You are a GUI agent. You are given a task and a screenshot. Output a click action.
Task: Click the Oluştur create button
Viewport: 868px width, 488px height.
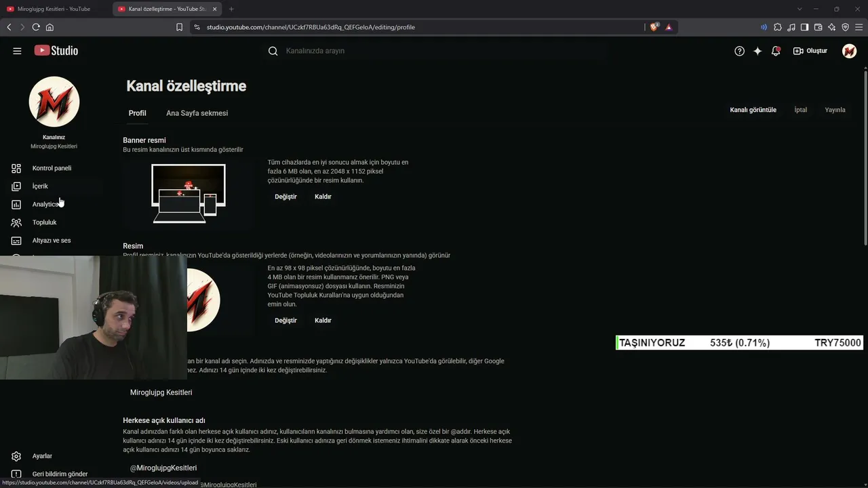[810, 51]
